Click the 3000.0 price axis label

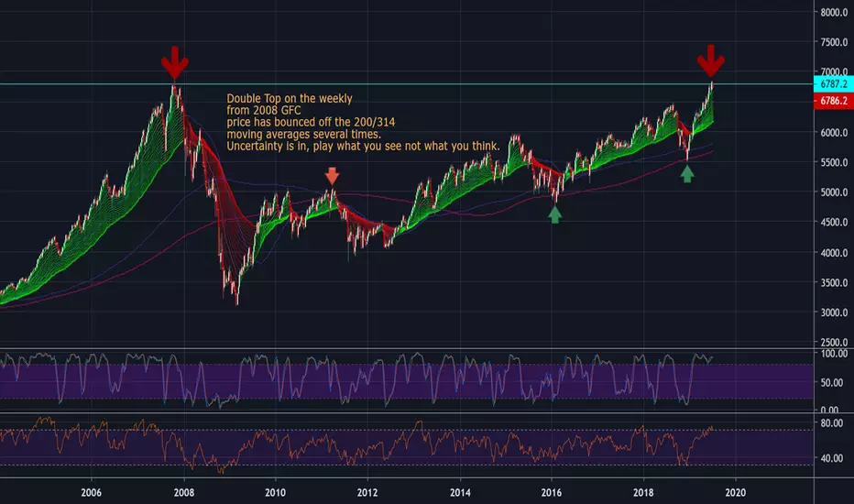[x=834, y=312]
